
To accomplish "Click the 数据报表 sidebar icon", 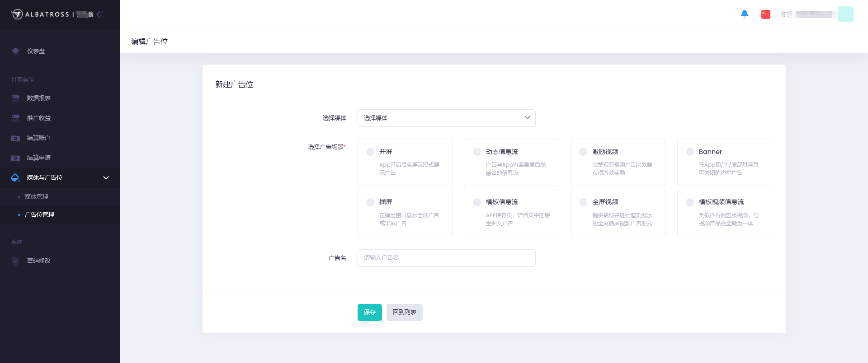I will click(x=16, y=98).
